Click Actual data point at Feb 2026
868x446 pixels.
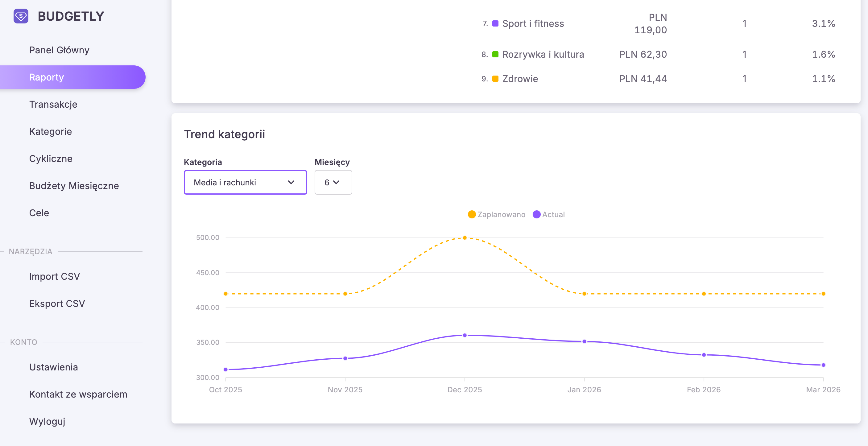[x=704, y=355]
